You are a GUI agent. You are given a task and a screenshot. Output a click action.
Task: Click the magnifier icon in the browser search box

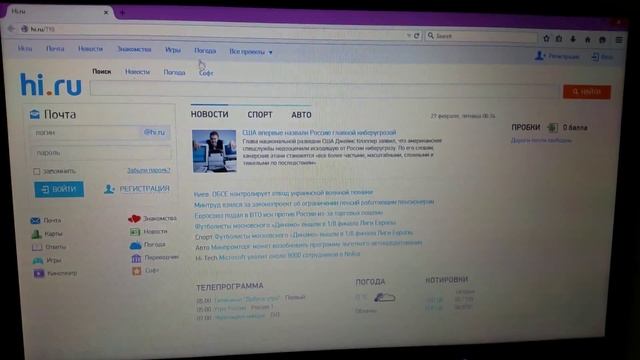pyautogui.click(x=431, y=36)
